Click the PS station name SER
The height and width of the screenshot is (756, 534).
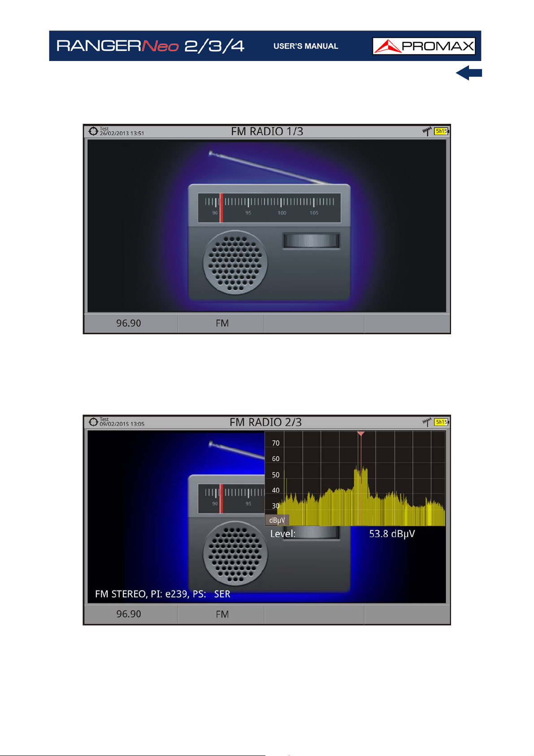[x=222, y=594]
